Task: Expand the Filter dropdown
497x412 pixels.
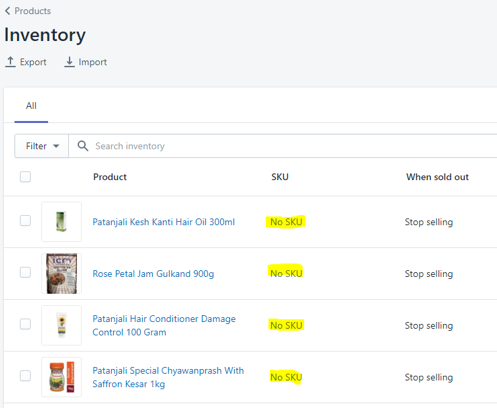Action: [x=42, y=146]
